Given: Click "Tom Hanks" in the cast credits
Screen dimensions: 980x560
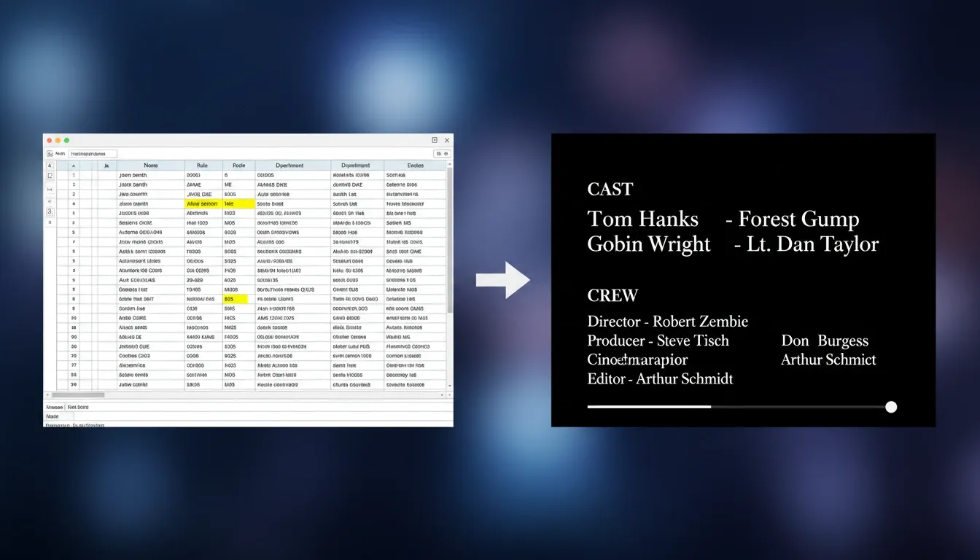Looking at the screenshot, I should pos(643,219).
